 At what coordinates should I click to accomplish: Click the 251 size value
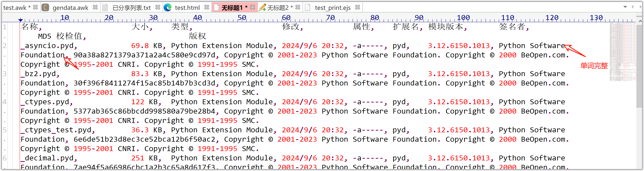point(138,158)
